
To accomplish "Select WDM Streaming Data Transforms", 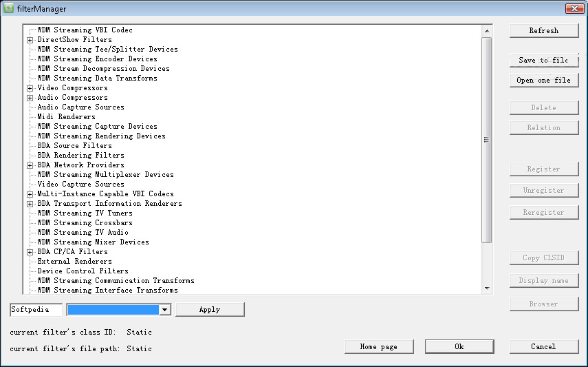I will pyautogui.click(x=97, y=78).
